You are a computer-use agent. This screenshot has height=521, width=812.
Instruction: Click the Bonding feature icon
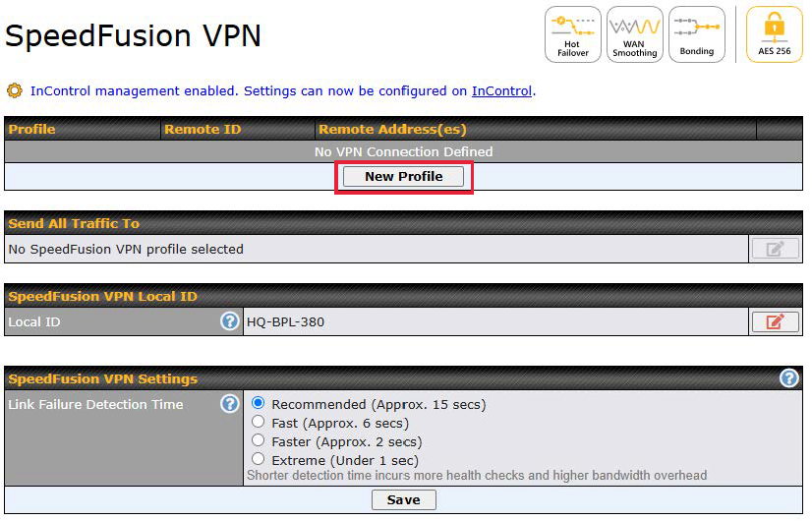pyautogui.click(x=697, y=34)
